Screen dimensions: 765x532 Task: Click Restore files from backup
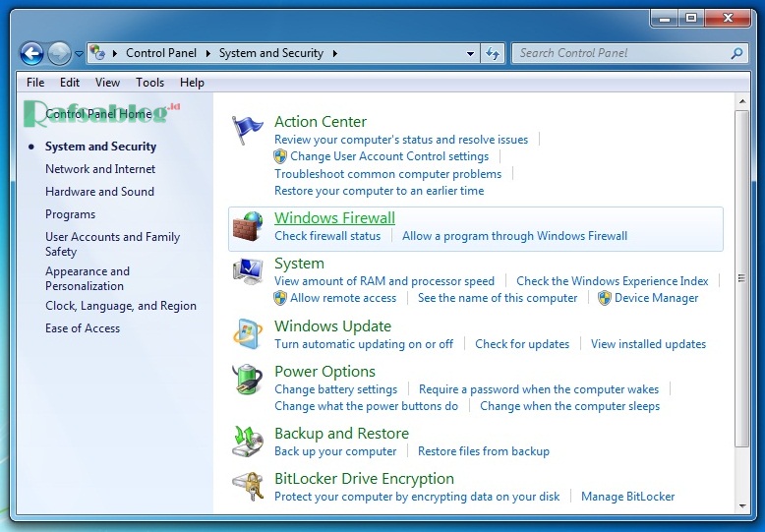pyautogui.click(x=484, y=451)
